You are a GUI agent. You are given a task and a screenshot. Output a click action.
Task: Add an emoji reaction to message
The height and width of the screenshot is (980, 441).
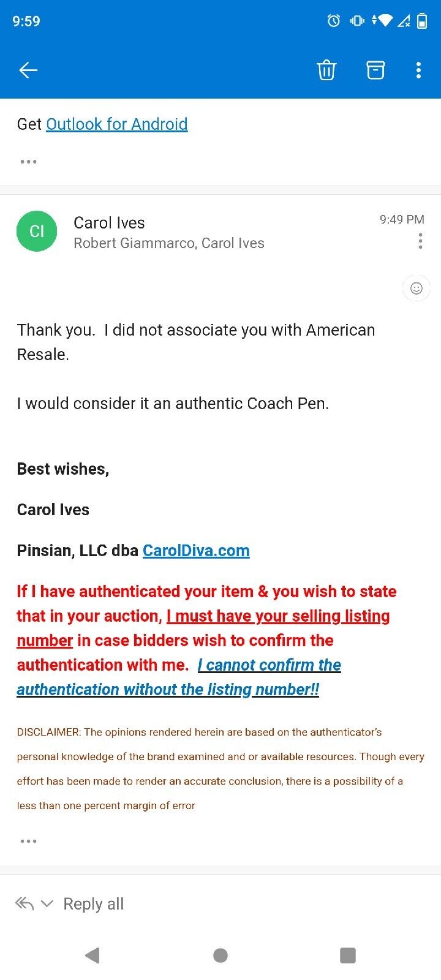click(x=417, y=288)
